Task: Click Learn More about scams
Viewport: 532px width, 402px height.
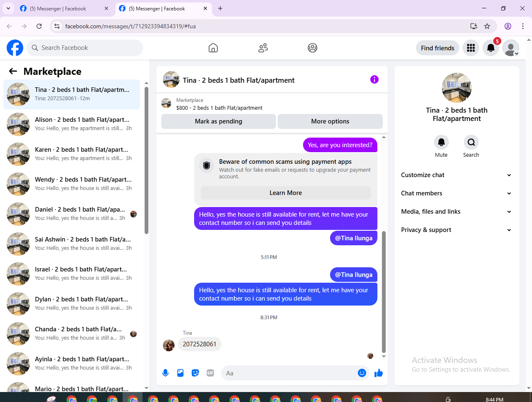Action: tap(286, 193)
